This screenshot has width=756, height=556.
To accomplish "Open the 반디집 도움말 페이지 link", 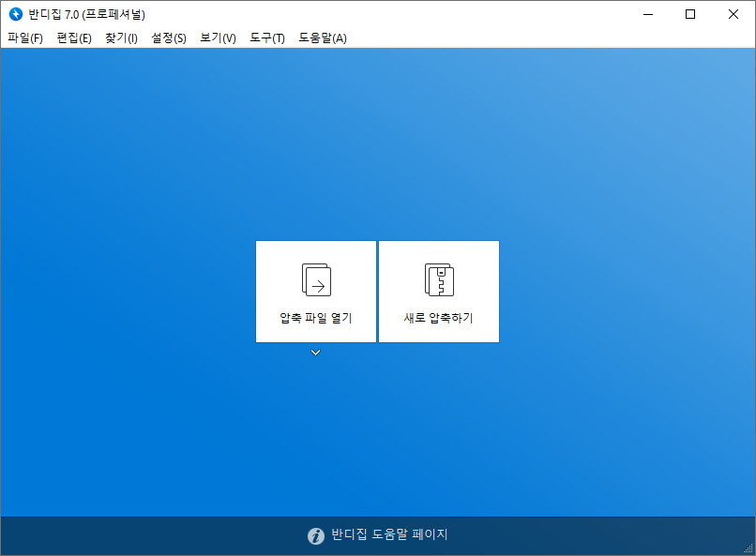I will point(389,534).
